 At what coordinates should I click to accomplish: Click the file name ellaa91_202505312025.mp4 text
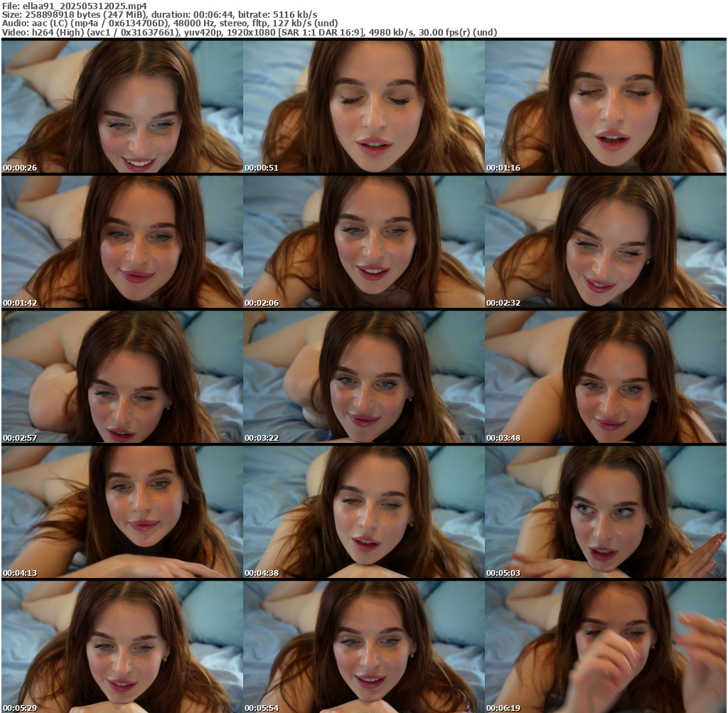(85, 6)
